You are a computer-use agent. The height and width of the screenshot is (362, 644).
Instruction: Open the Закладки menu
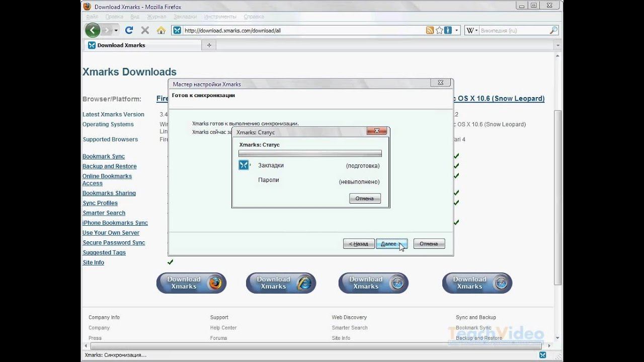pos(186,17)
